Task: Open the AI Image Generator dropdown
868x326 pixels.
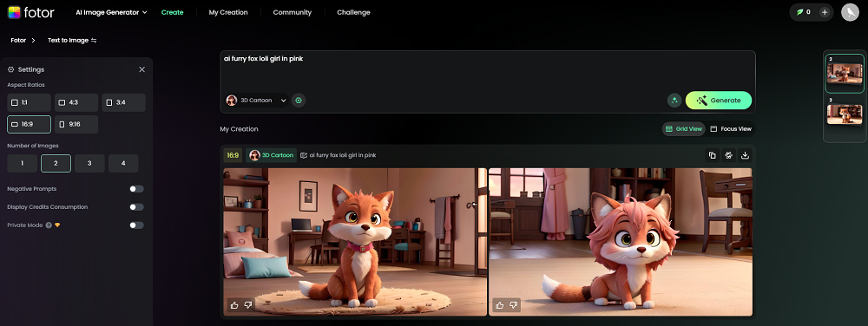Action: 111,12
